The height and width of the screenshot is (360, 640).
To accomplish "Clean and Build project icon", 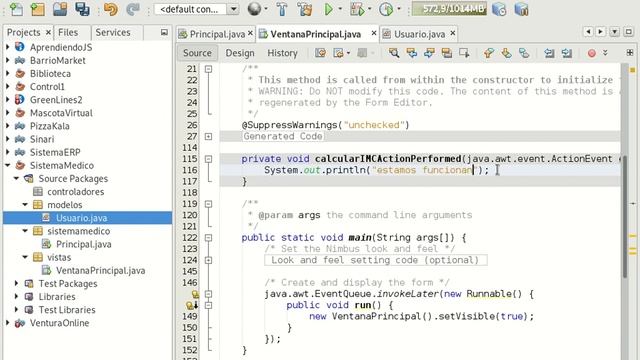I will [304, 9].
